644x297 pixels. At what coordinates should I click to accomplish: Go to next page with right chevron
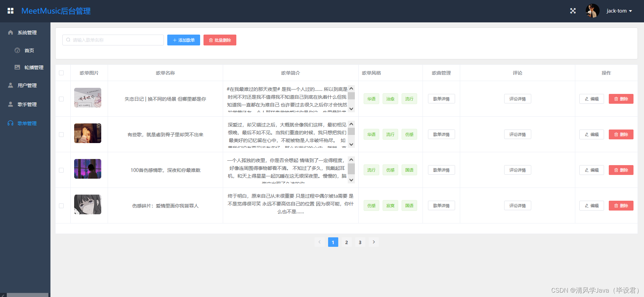[x=374, y=242]
